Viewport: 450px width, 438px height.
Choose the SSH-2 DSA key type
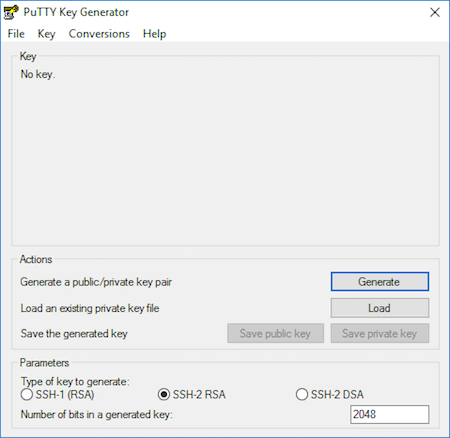pos(330,395)
